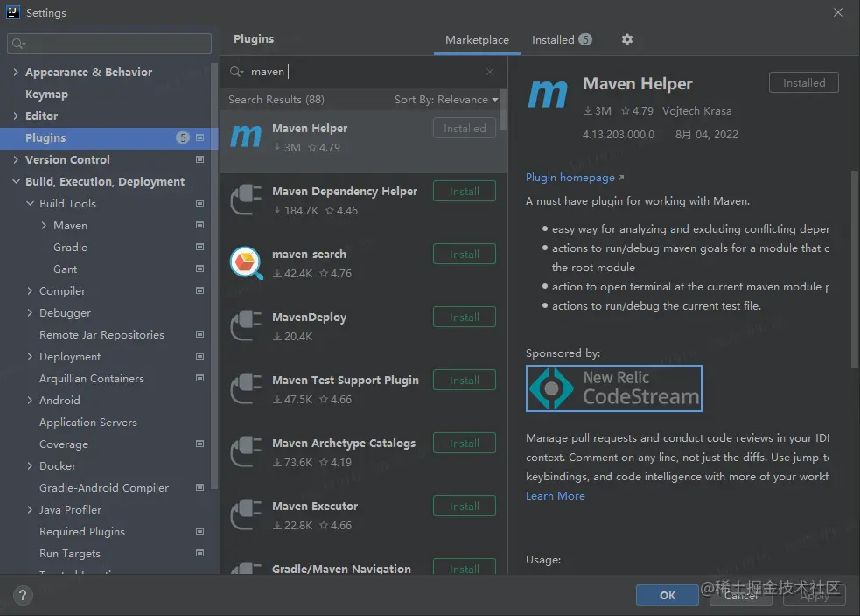Install Maven Archetype Catalogs plugin
Screen dimensions: 860x616
pos(464,444)
